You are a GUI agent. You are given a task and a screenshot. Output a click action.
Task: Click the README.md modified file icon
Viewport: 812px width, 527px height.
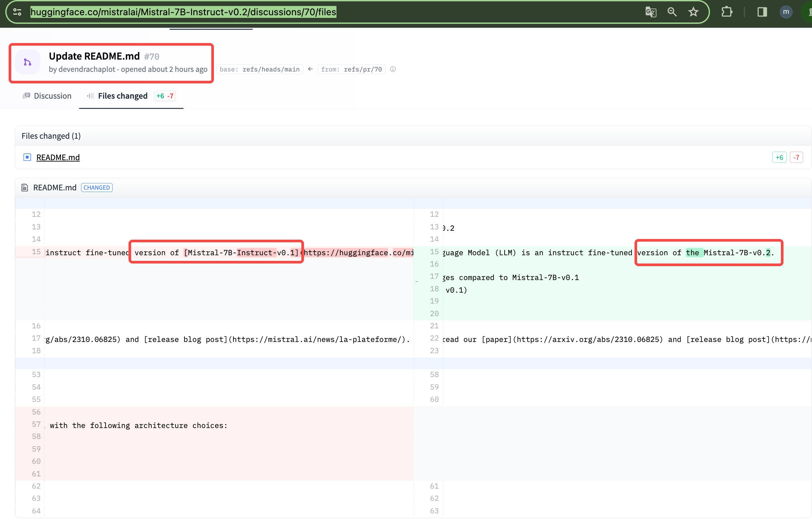(27, 157)
